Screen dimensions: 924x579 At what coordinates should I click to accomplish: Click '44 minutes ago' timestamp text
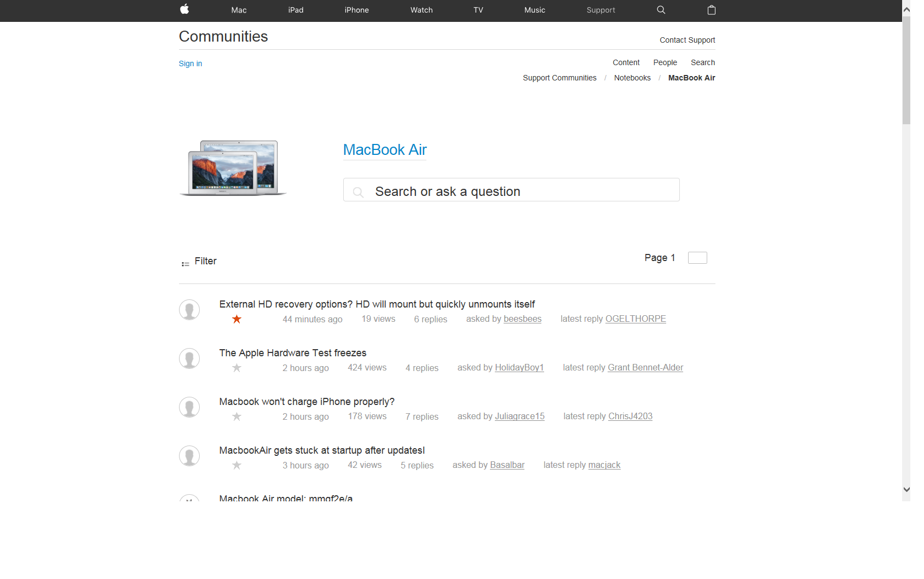313,320
